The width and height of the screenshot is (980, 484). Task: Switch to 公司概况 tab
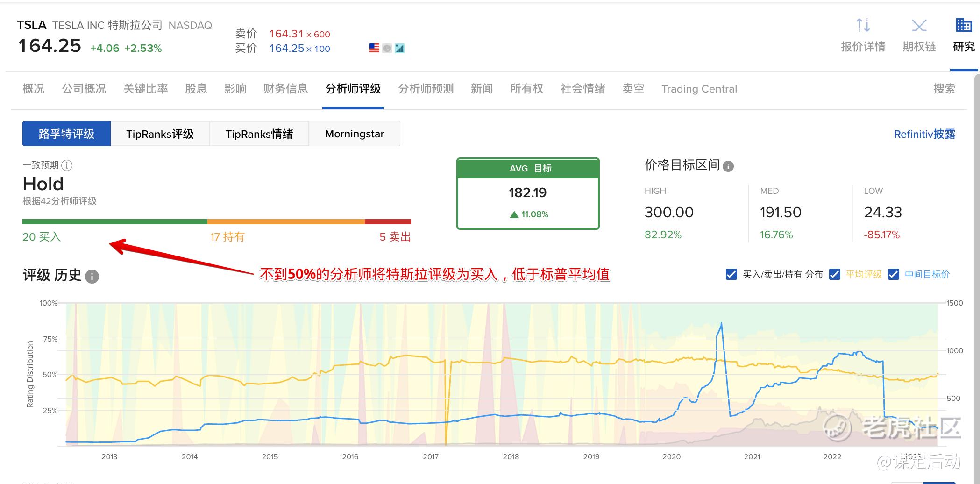click(84, 89)
